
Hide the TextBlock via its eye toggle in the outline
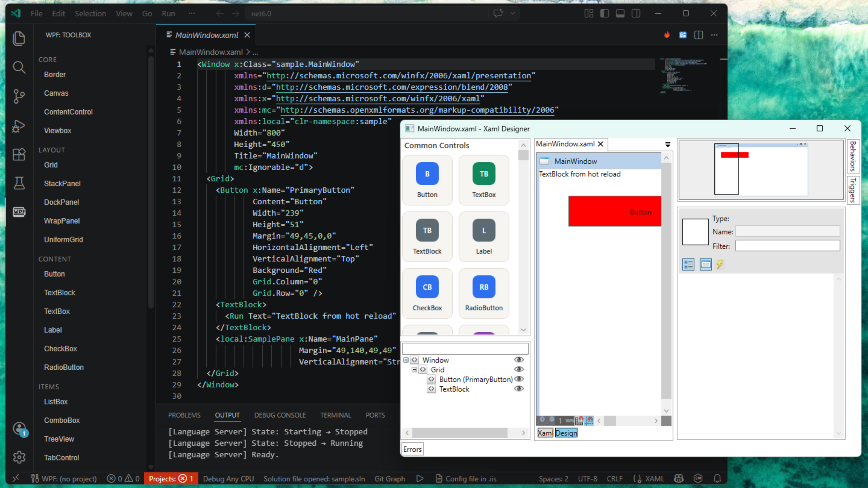click(519, 389)
